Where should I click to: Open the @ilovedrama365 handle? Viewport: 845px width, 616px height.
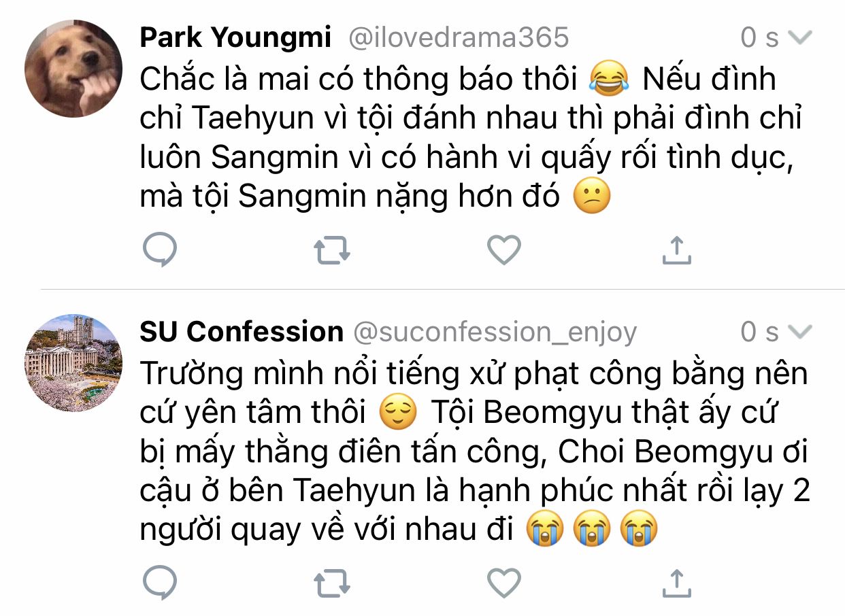(x=458, y=37)
